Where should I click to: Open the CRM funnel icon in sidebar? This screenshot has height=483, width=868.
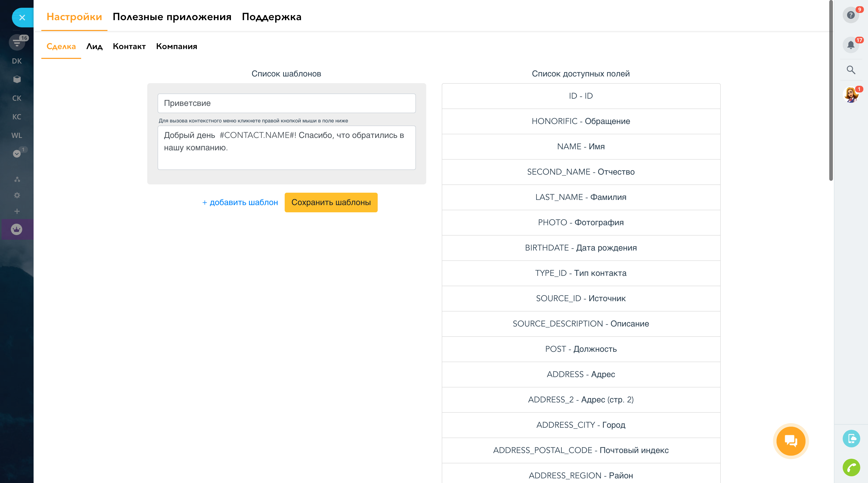(17, 43)
